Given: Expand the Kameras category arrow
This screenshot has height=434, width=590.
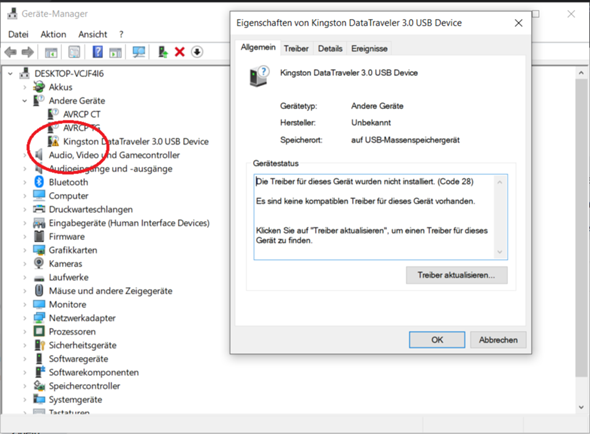Looking at the screenshot, I should tap(25, 263).
